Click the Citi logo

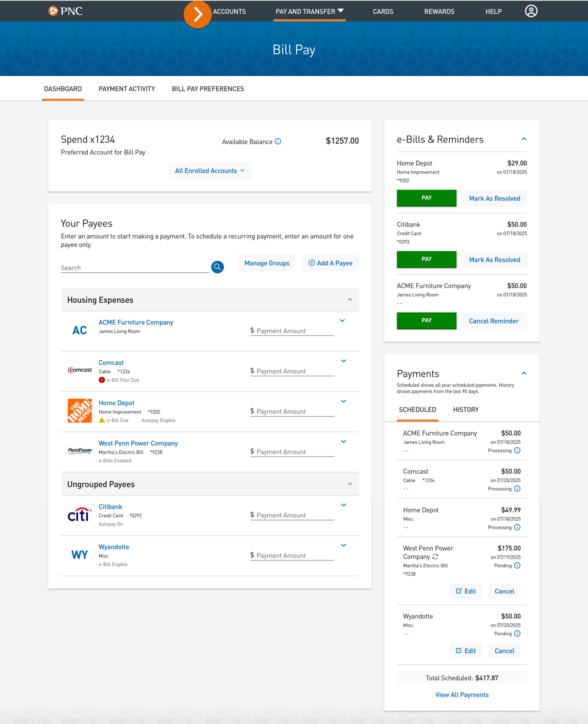(x=79, y=515)
